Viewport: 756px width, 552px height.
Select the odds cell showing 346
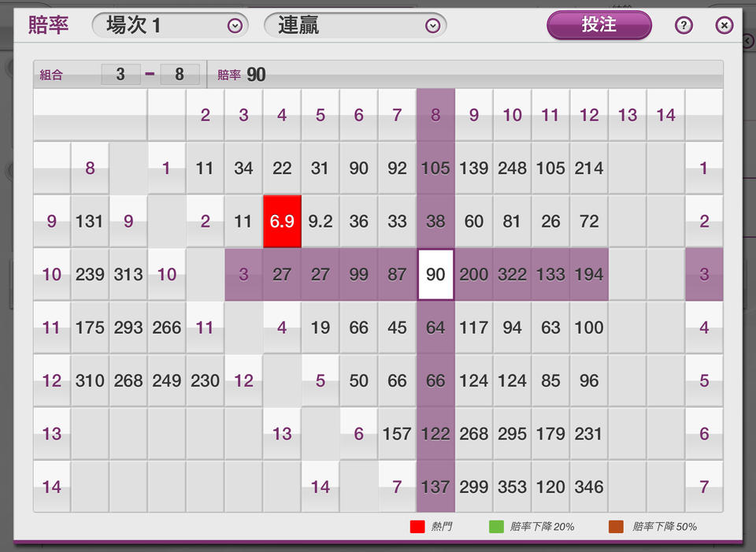pos(588,487)
